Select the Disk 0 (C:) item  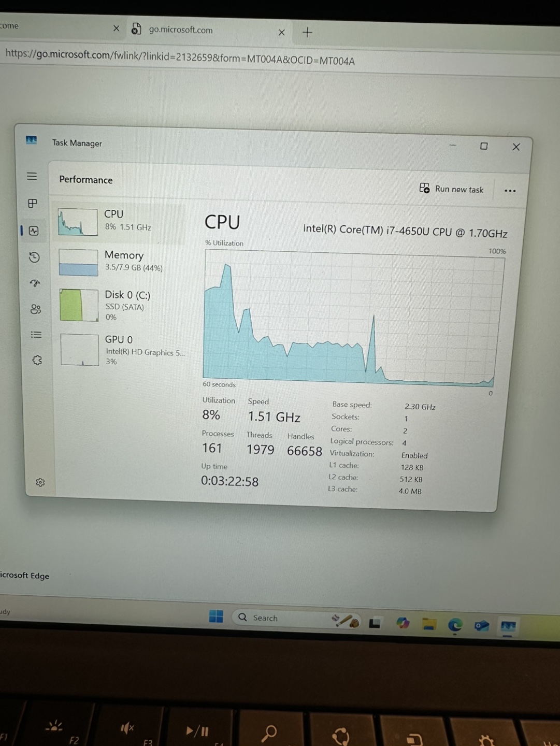tap(121, 305)
